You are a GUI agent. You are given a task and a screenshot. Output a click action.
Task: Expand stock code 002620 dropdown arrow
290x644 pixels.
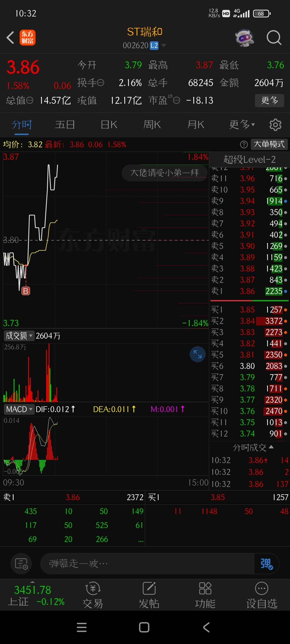click(164, 46)
